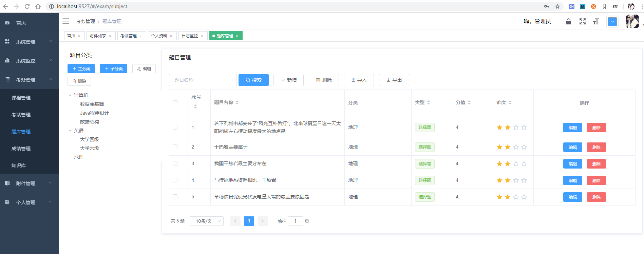
Task: Click the 导入 button
Action: tap(359, 80)
